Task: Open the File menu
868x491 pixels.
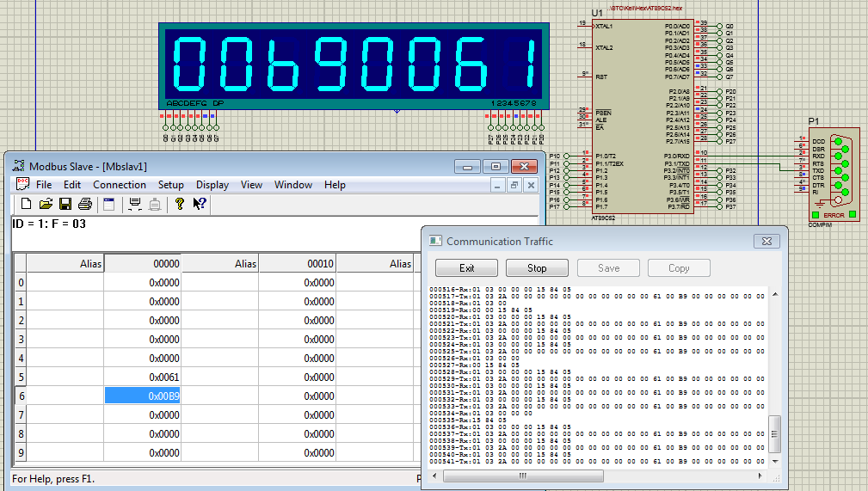Action: point(44,185)
